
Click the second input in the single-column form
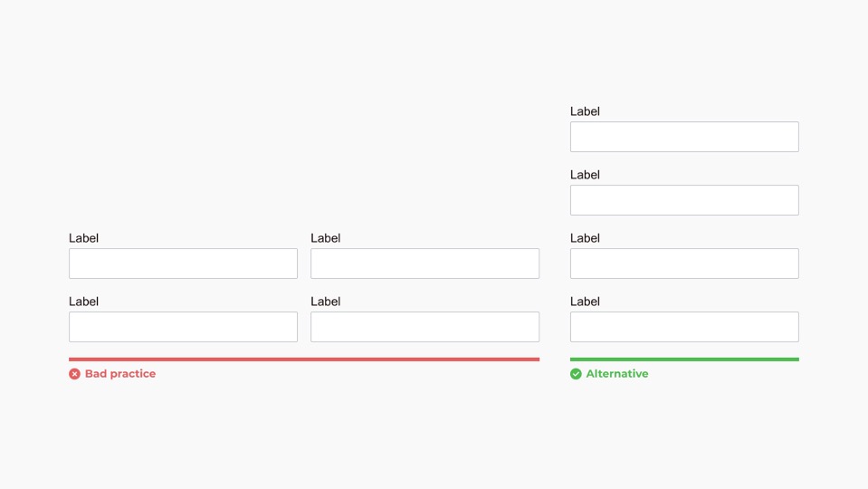tap(684, 200)
